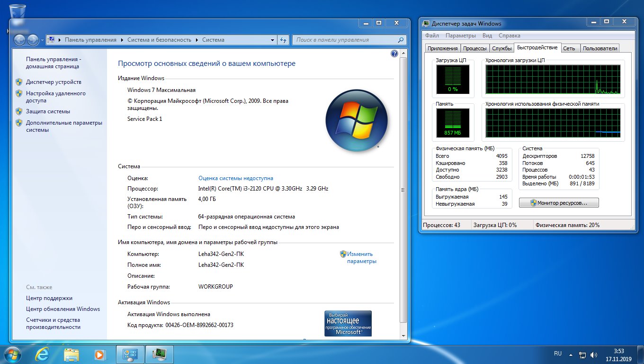Click the volume speaker tray icon
The height and width of the screenshot is (364, 644).
click(x=594, y=355)
